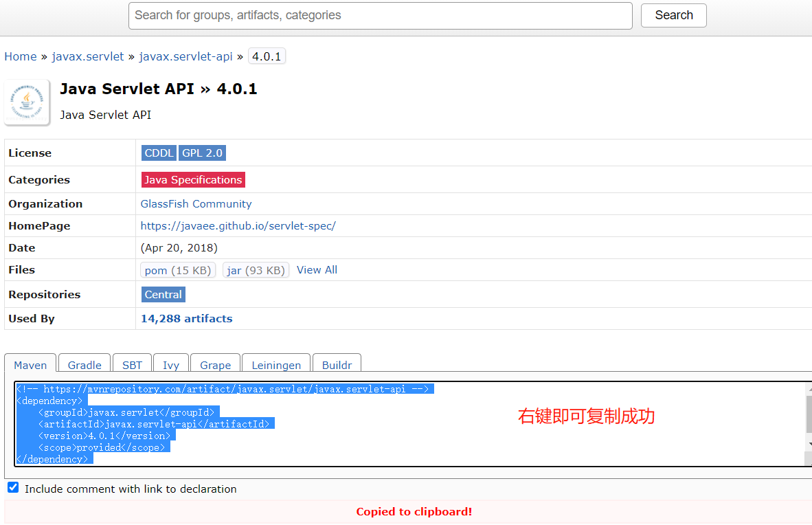Toggle Include comment with link to declaration checkbox
Image resolution: width=812 pixels, height=525 pixels.
pos(13,488)
